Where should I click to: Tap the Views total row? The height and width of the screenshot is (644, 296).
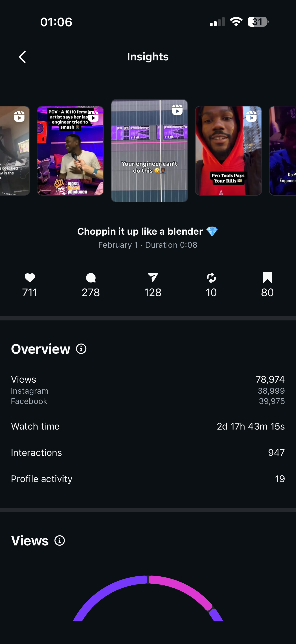coord(148,379)
